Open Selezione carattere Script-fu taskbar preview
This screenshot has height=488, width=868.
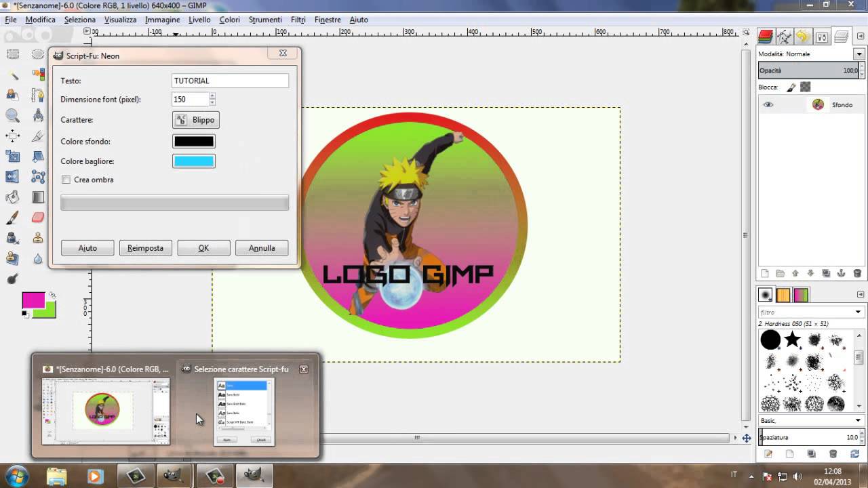click(244, 407)
